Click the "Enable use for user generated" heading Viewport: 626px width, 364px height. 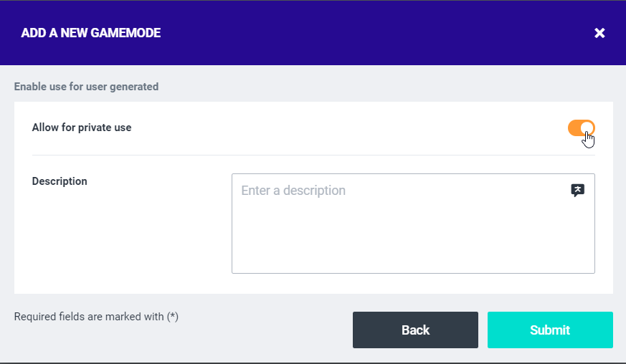86,87
